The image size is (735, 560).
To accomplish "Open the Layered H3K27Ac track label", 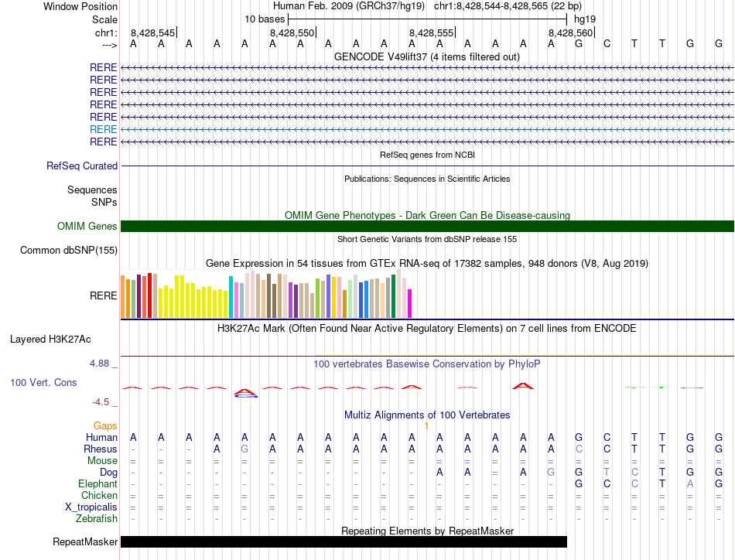I will tap(50, 339).
